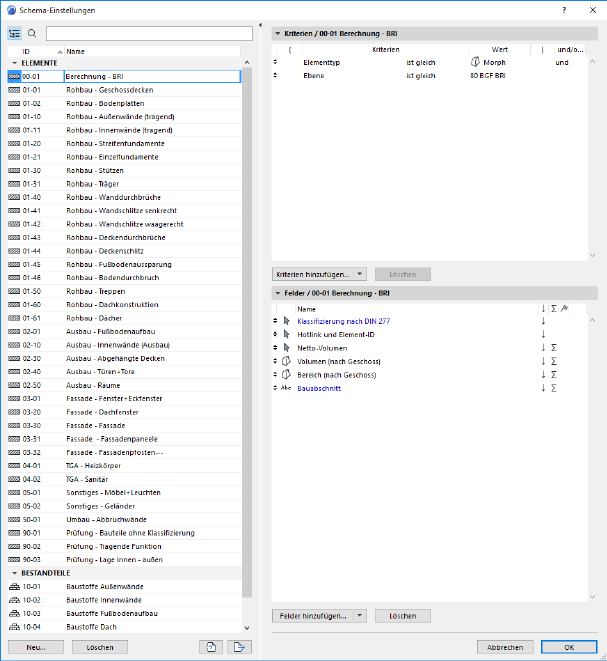
Task: Click the component icon of row 10-03
Action: point(14,614)
